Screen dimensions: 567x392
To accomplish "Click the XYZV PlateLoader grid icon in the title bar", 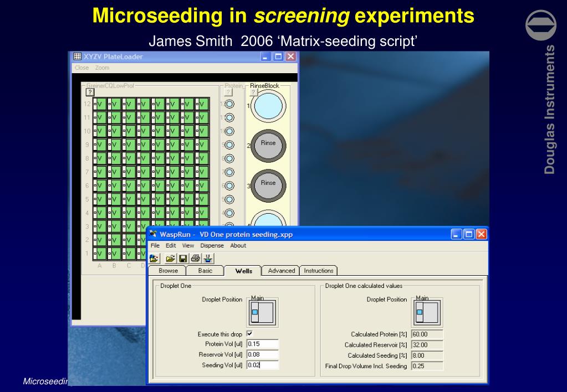I will 78,56.
